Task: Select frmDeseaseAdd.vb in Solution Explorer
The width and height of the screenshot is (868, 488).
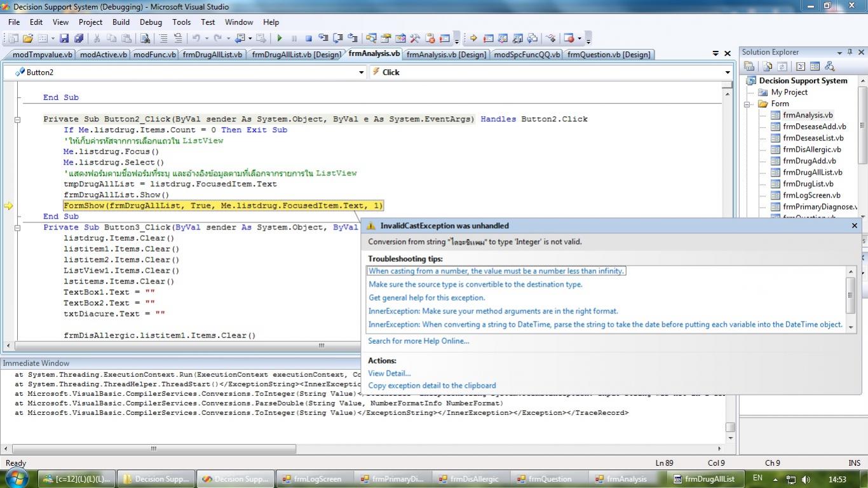Action: [815, 126]
